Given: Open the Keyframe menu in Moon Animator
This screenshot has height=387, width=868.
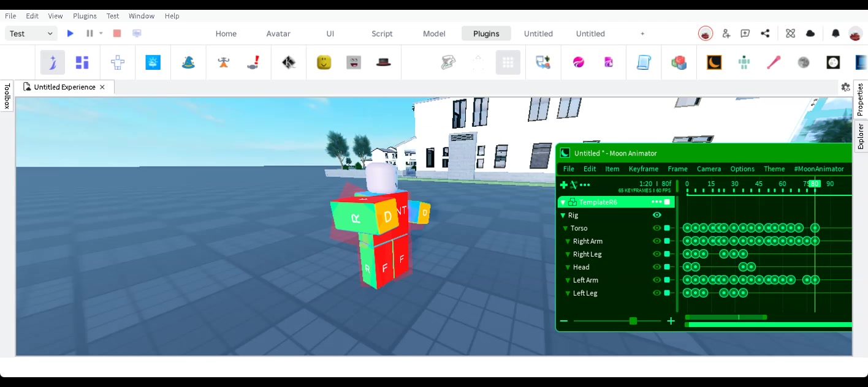Looking at the screenshot, I should click(x=644, y=169).
